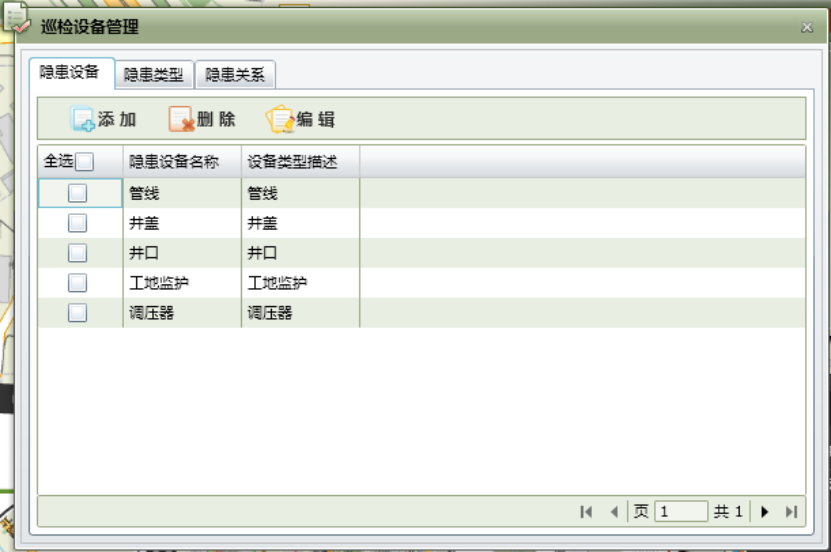Enable the 调压器 row checkbox
Viewport: 831px width, 552px height.
click(77, 313)
